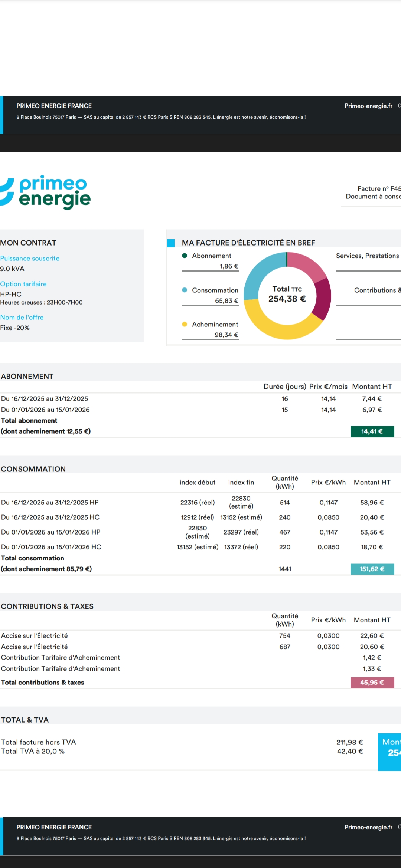
Task: Select '(dont acheminement 85,79 €)' text
Action: [46, 569]
